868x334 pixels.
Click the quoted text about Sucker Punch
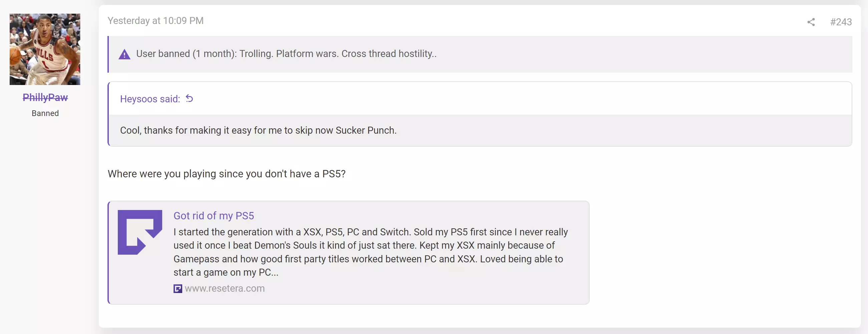click(258, 130)
